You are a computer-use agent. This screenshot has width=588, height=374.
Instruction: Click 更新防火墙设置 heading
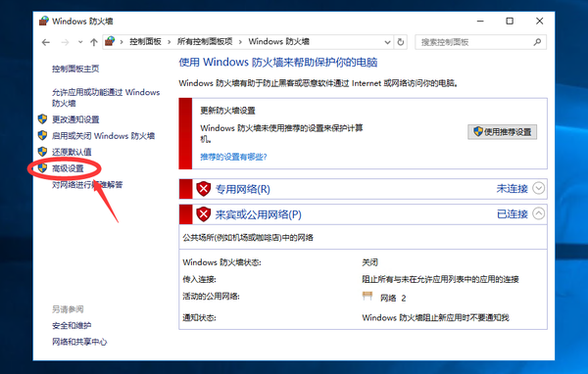pos(227,111)
